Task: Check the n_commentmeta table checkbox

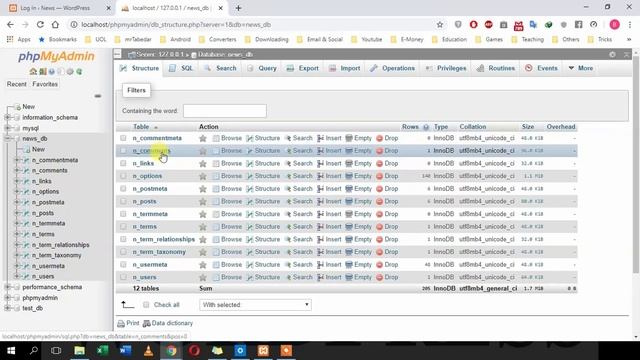Action: pyautogui.click(x=123, y=138)
